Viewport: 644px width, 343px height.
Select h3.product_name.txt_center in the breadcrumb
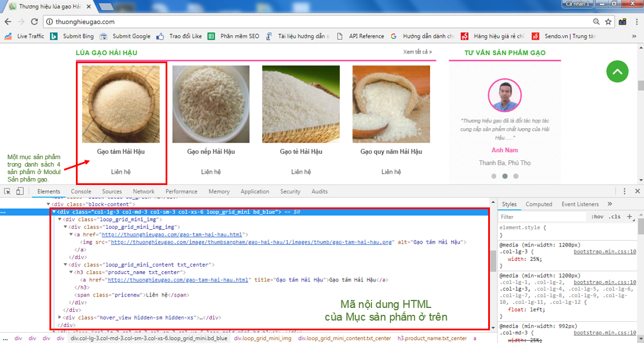click(432, 338)
